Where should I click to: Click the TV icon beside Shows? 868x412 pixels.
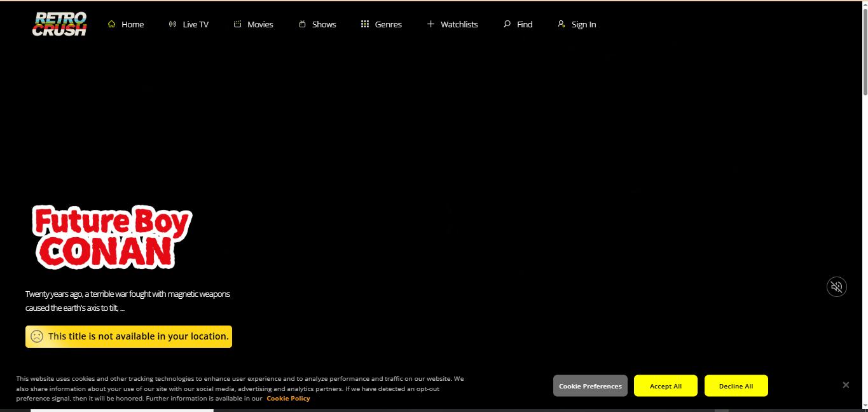(x=302, y=24)
